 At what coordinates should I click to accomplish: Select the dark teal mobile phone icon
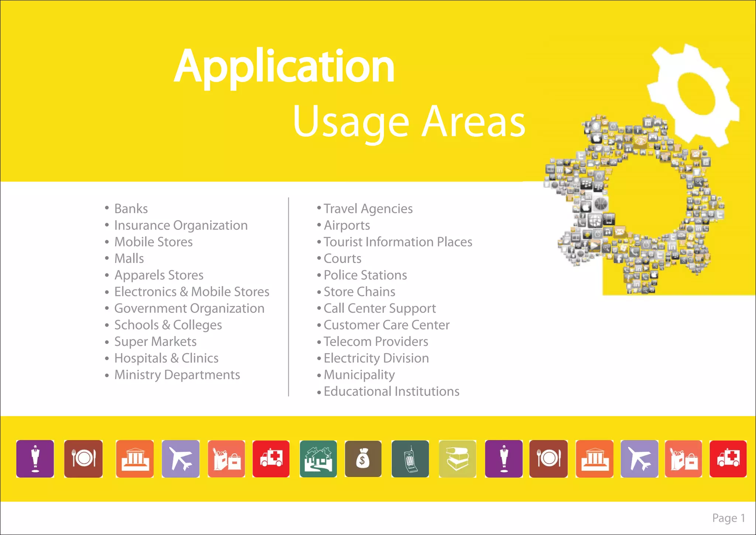tap(410, 459)
